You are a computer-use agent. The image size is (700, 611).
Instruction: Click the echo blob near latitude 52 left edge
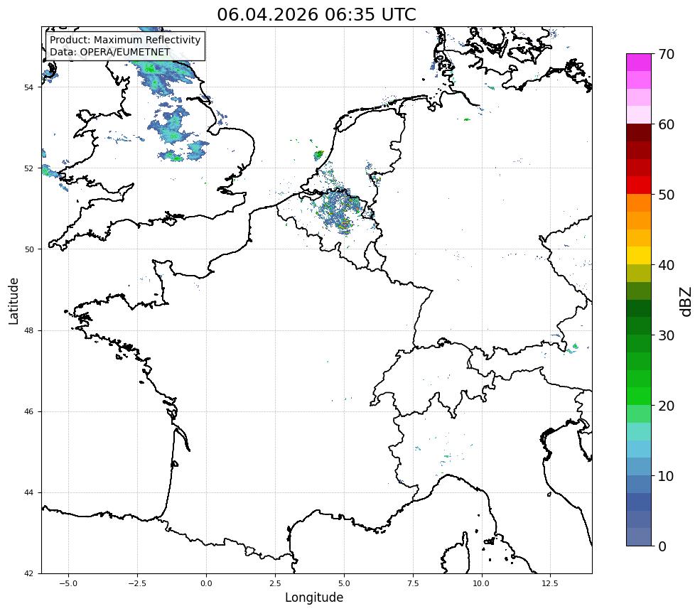[50, 172]
